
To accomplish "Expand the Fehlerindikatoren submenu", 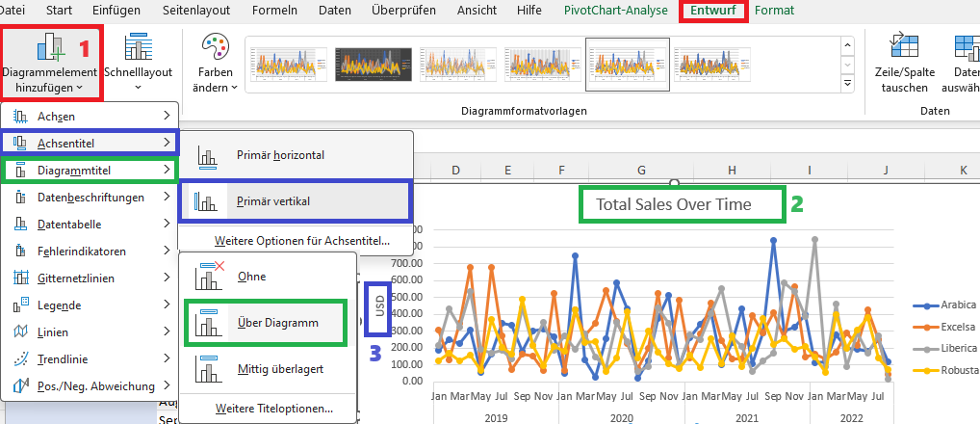I will [x=90, y=252].
